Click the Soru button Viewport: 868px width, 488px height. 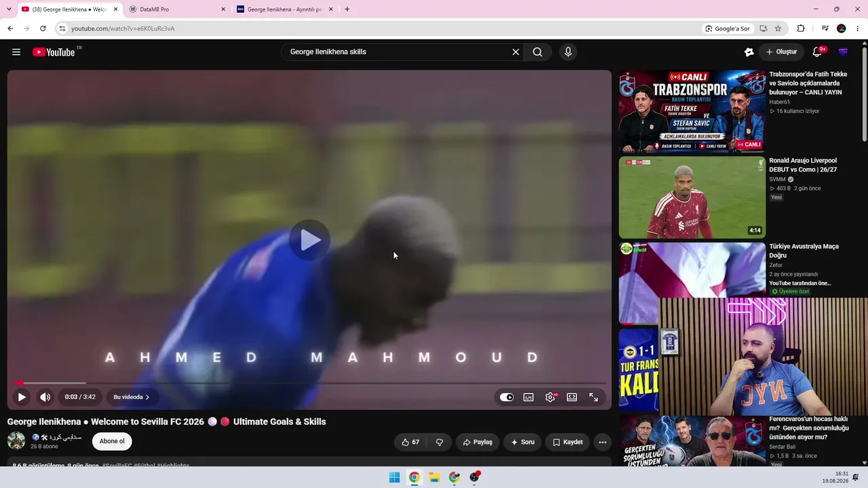pyautogui.click(x=522, y=442)
